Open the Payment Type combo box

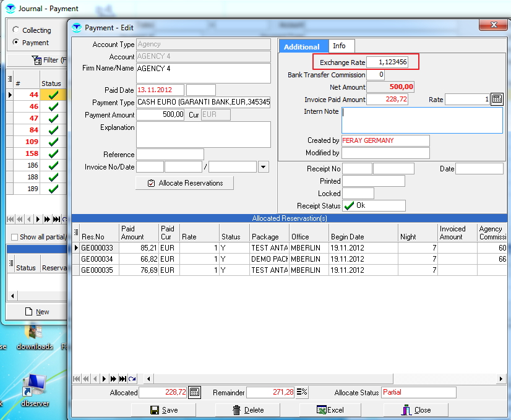click(x=203, y=103)
